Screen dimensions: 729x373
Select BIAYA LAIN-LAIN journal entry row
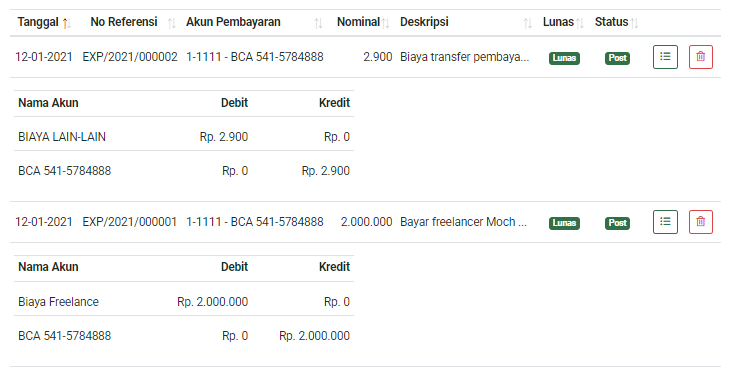pyautogui.click(x=184, y=137)
